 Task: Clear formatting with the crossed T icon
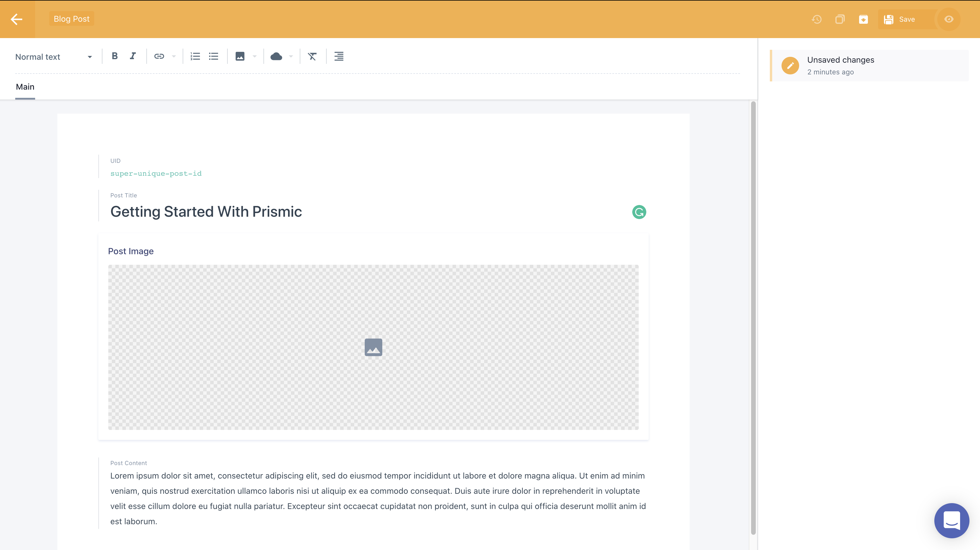(312, 56)
